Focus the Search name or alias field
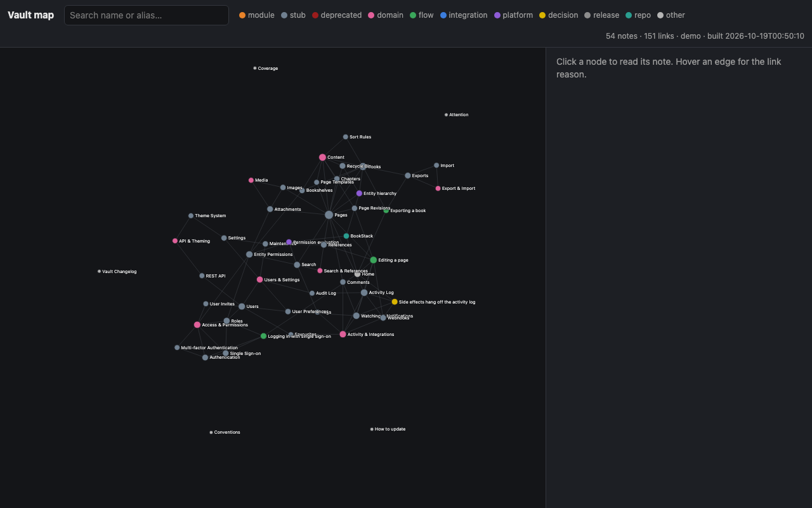812x508 pixels. coord(147,15)
